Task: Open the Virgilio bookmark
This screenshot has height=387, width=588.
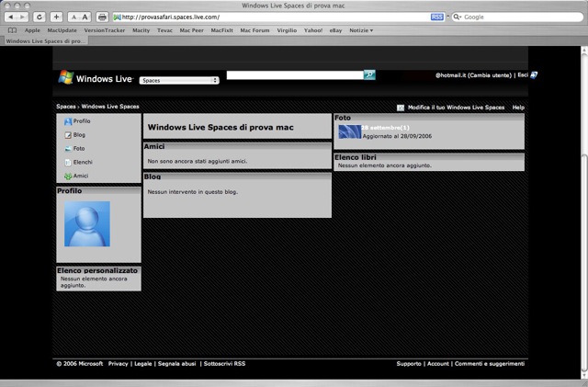Action: [287, 30]
